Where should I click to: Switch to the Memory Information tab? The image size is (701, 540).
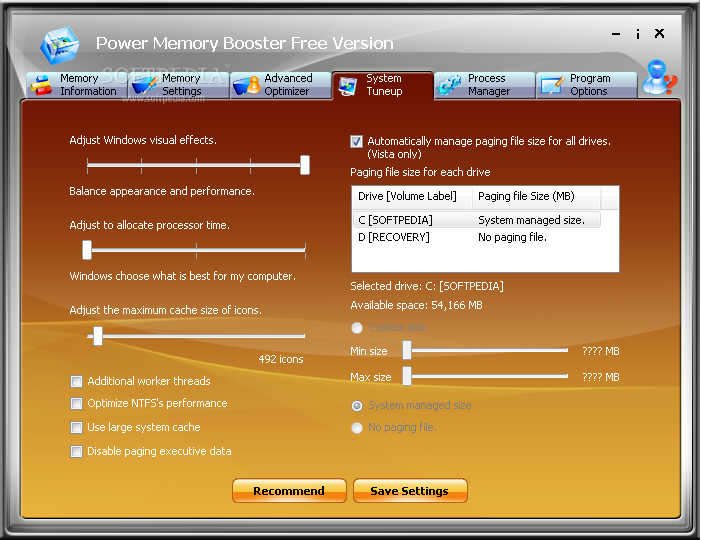tap(76, 85)
